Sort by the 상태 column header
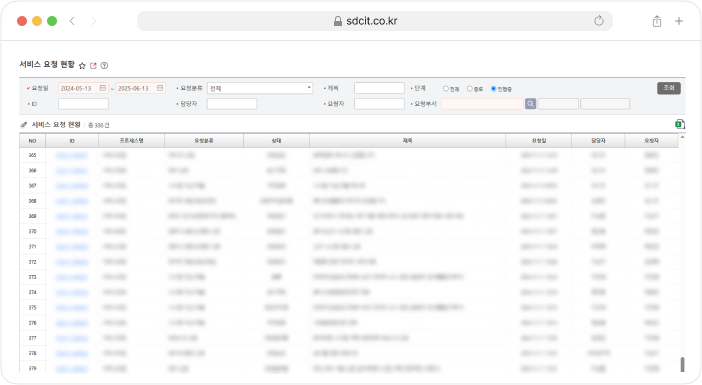 pyautogui.click(x=276, y=141)
